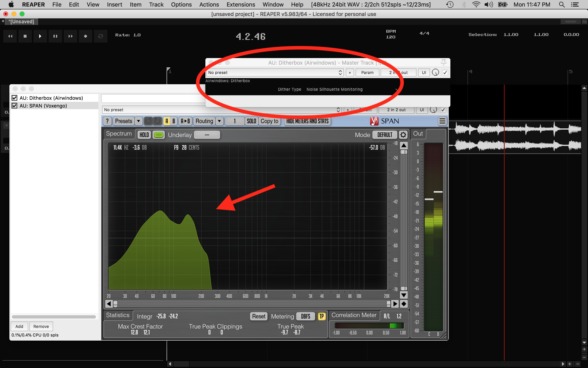Stop playback in REAPER transport

pyautogui.click(x=25, y=36)
